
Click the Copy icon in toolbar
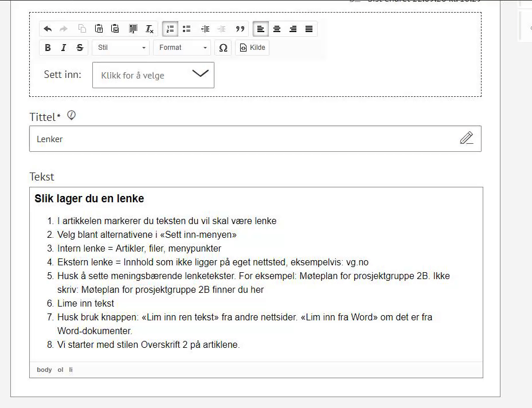point(82,29)
